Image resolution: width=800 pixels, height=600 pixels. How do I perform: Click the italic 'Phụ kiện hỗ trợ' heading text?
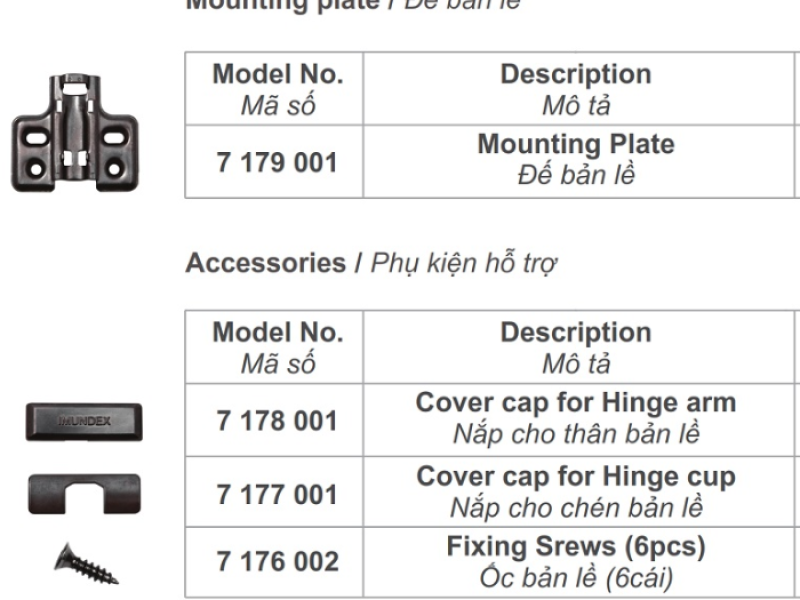coord(464,263)
